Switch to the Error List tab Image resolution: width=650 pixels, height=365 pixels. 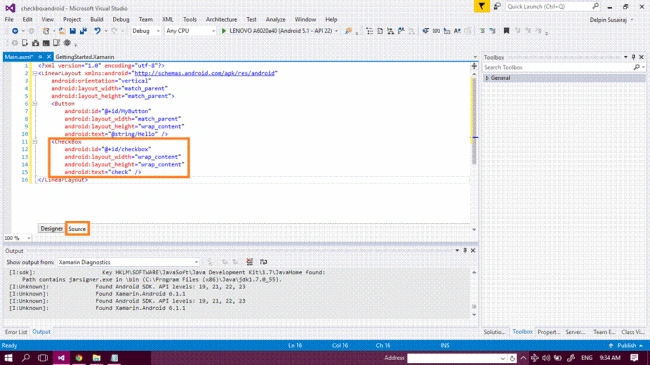(16, 332)
